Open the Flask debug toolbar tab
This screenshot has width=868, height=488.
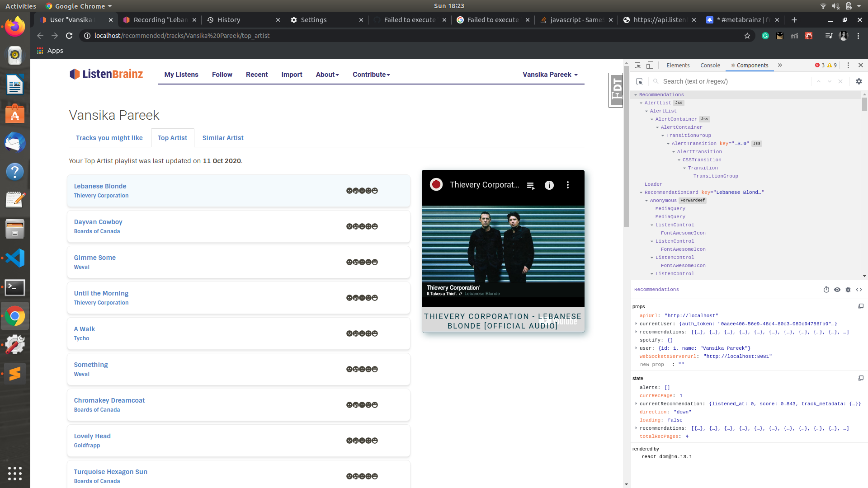(x=616, y=90)
